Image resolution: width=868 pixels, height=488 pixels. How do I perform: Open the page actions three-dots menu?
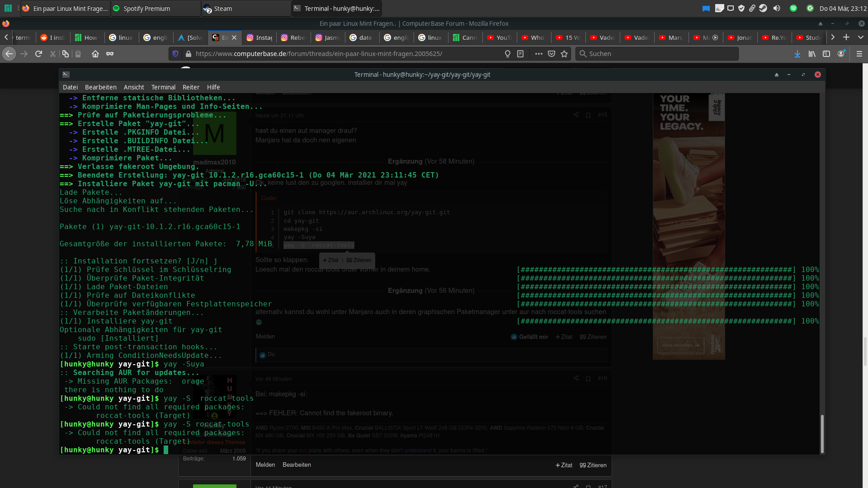(538, 54)
